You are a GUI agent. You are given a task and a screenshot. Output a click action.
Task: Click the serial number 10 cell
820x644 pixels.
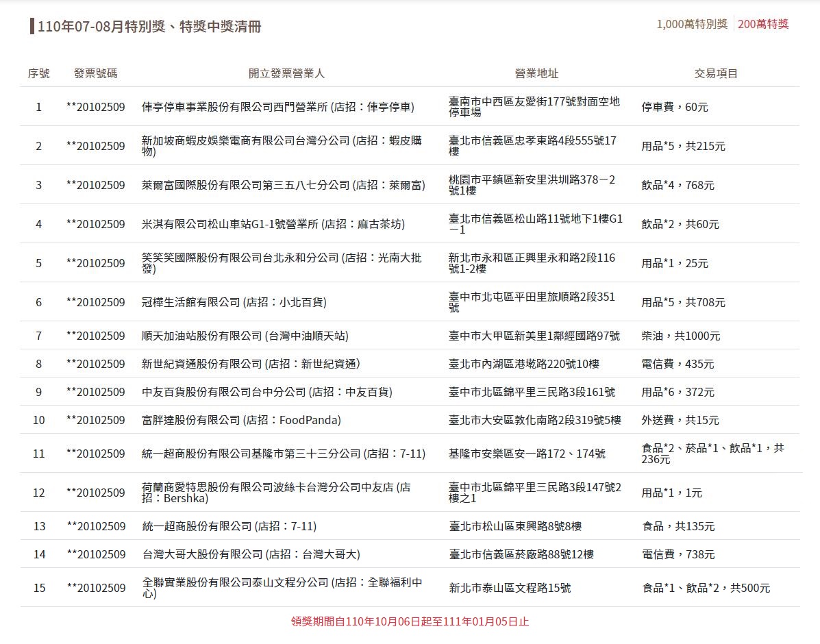(x=38, y=420)
